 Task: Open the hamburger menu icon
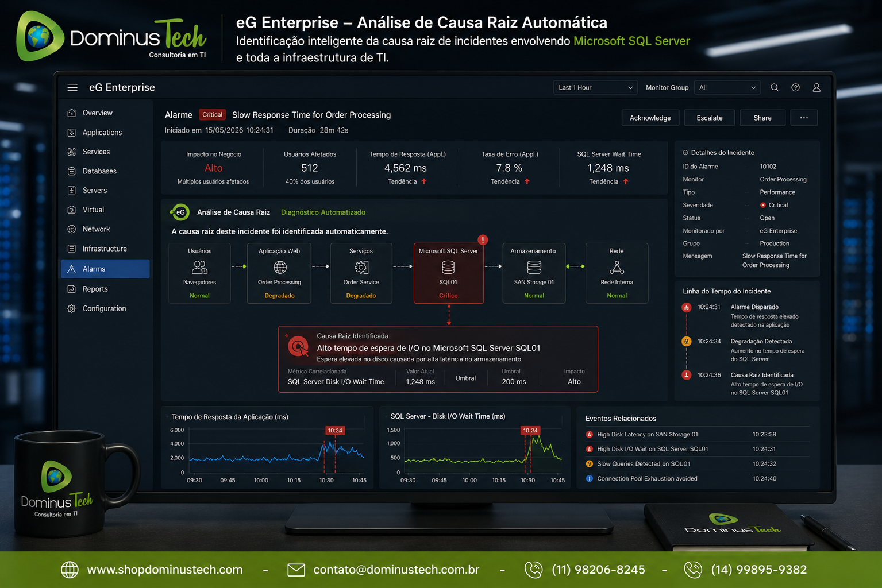point(72,87)
